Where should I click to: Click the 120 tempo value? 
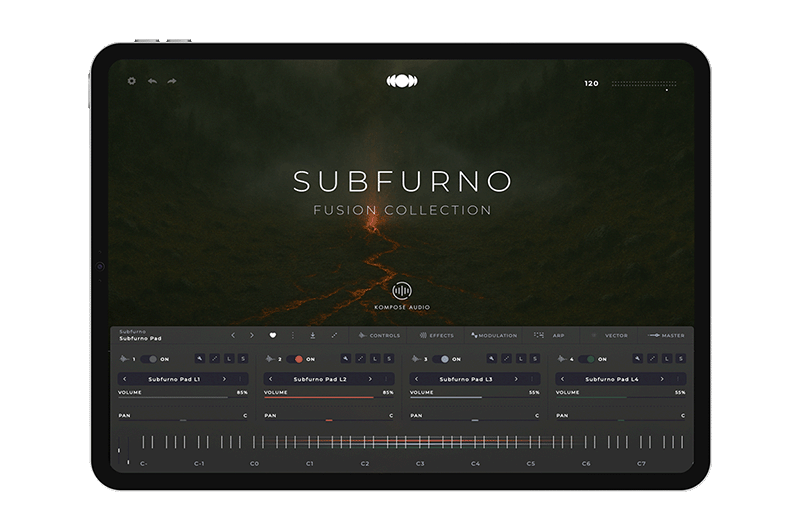(x=591, y=83)
